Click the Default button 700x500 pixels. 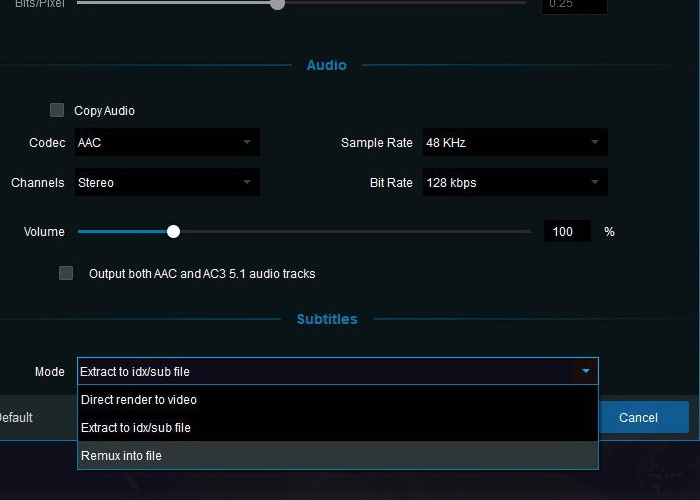16,417
